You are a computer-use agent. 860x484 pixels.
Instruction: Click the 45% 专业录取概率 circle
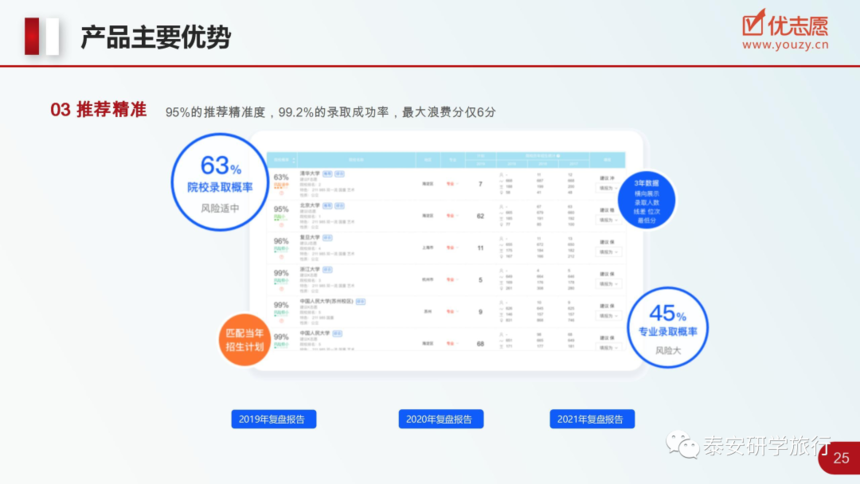point(667,328)
